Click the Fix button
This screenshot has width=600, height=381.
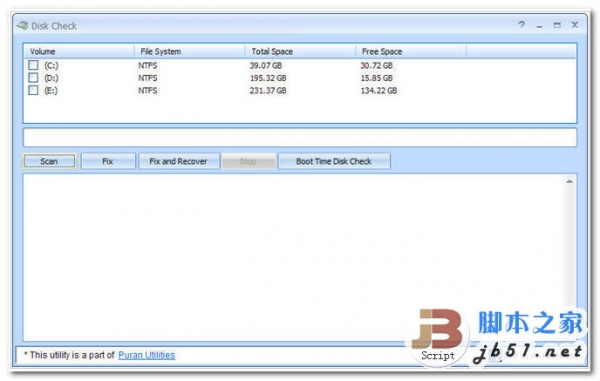pos(108,161)
